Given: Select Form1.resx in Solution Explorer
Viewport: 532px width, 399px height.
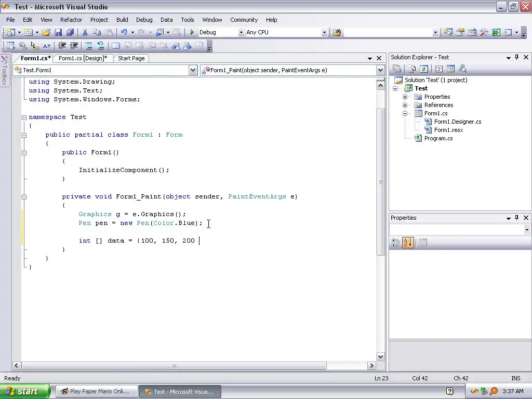Looking at the screenshot, I should coord(448,130).
